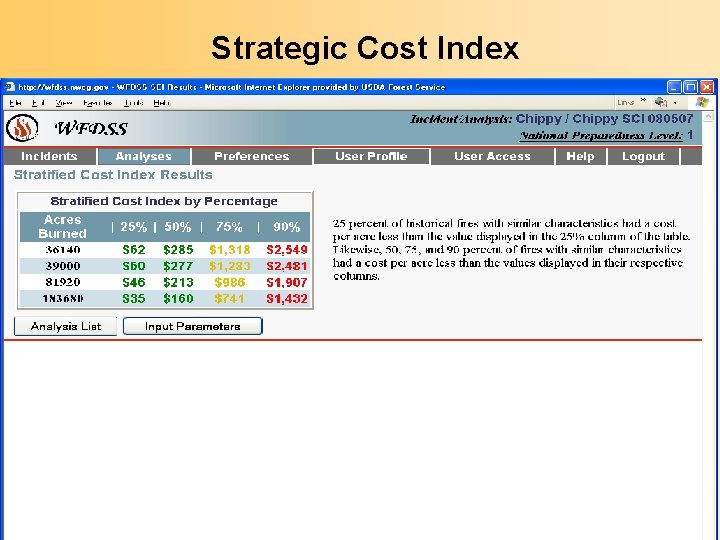Viewport: 720px width, 540px height.
Task: Select the 183680 acres cell
Action: pyautogui.click(x=63, y=298)
